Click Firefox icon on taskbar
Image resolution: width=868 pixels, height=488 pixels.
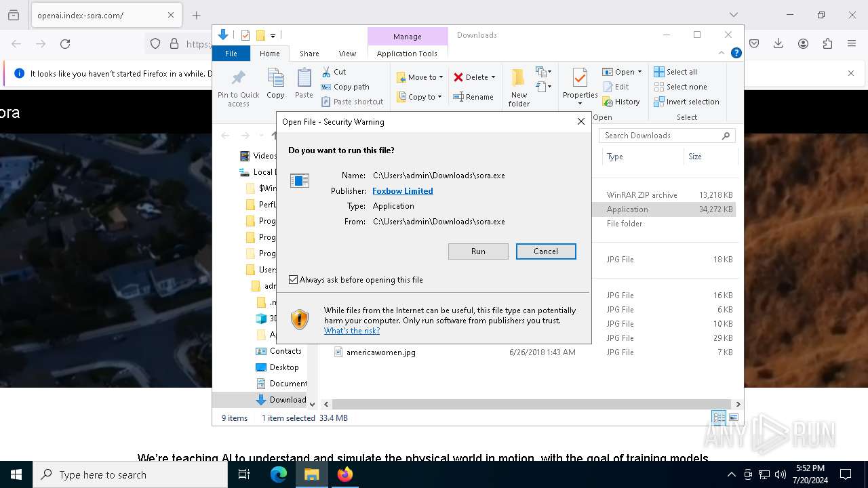(345, 474)
